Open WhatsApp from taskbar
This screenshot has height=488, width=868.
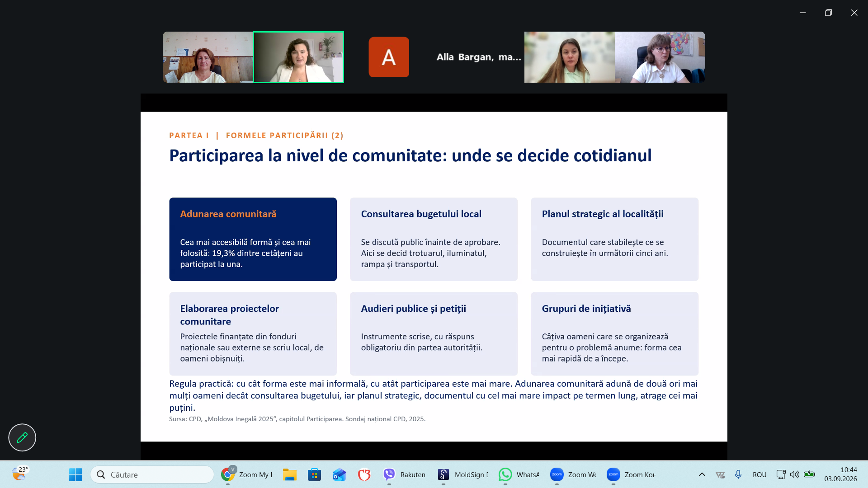pyautogui.click(x=519, y=474)
